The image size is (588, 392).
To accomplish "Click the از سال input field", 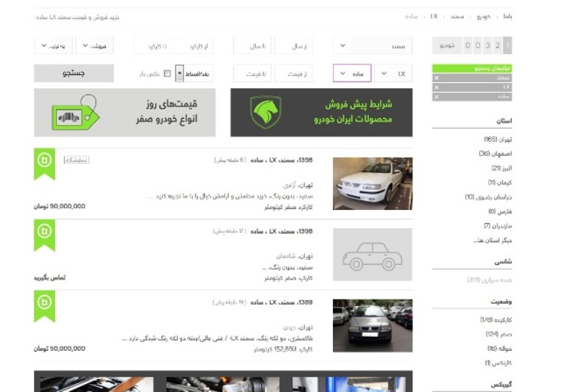I will tap(293, 46).
